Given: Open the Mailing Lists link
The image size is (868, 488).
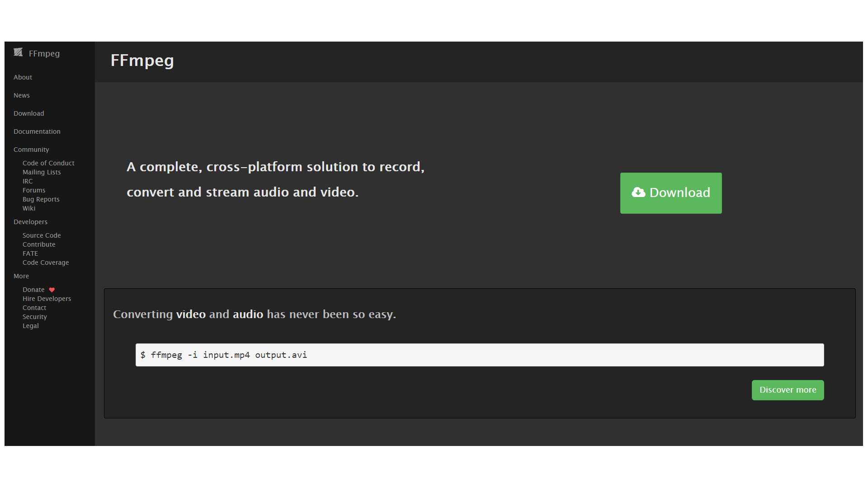Looking at the screenshot, I should pyautogui.click(x=42, y=172).
